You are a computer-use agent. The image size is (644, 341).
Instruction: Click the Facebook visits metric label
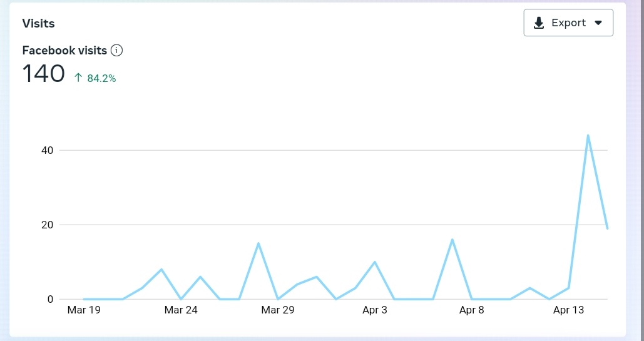pos(64,51)
